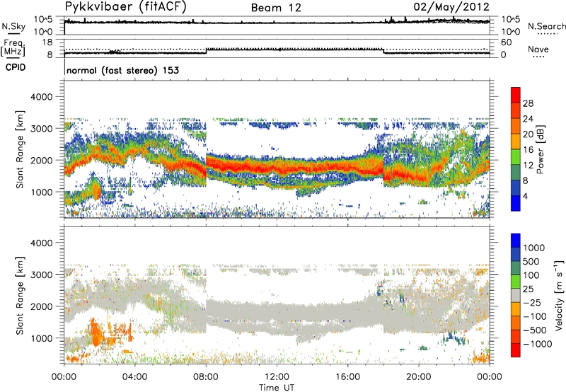Click the "4000" tick of the power panel
Image resolution: width=566 pixels, height=392 pixels.
point(43,97)
